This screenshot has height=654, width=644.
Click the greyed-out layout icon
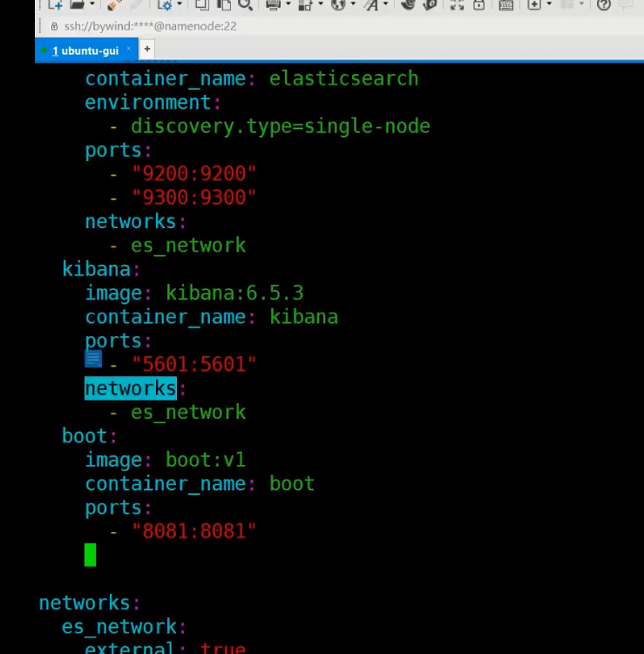click(x=567, y=4)
